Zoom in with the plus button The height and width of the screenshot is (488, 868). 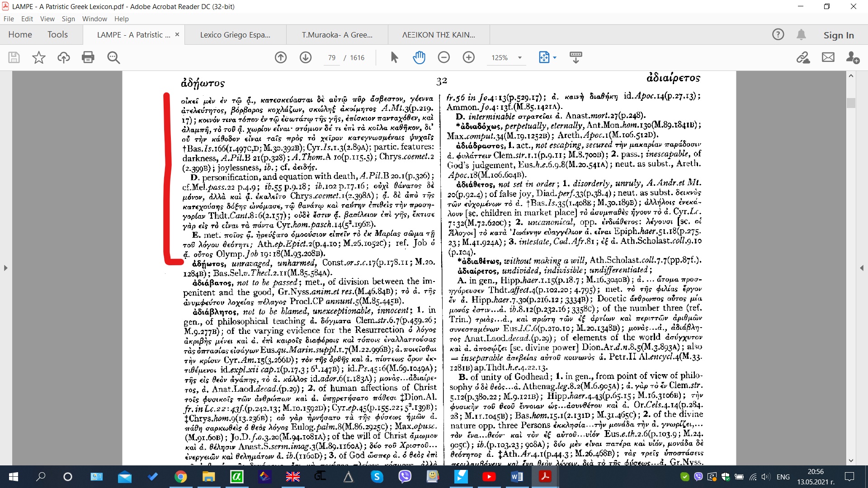tap(469, 57)
